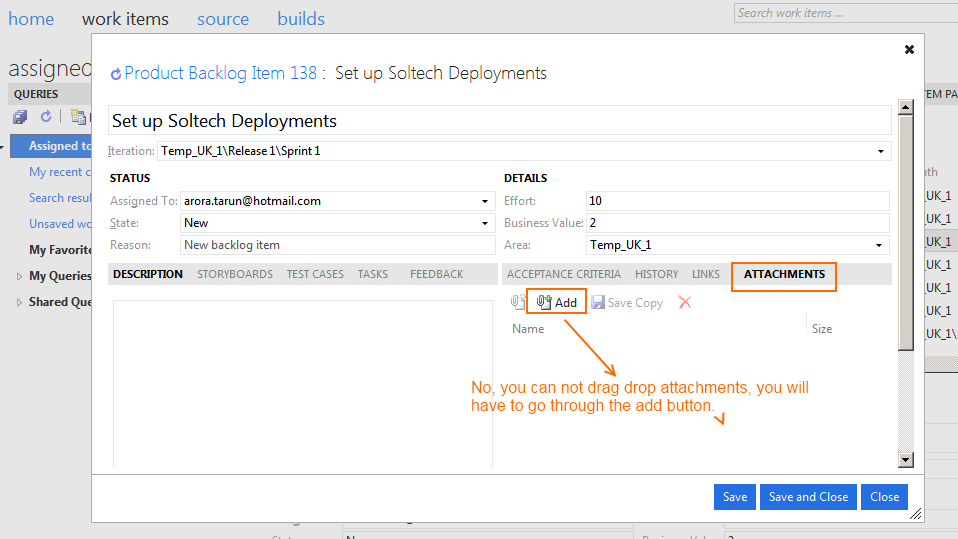Screen dimensions: 958x539
Task: Click the dialog resize grip icon
Action: [x=915, y=514]
